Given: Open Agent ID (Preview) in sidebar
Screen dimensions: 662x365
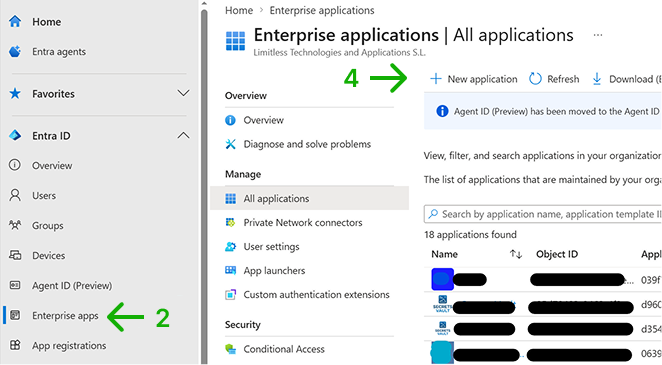Looking at the screenshot, I should click(72, 286).
